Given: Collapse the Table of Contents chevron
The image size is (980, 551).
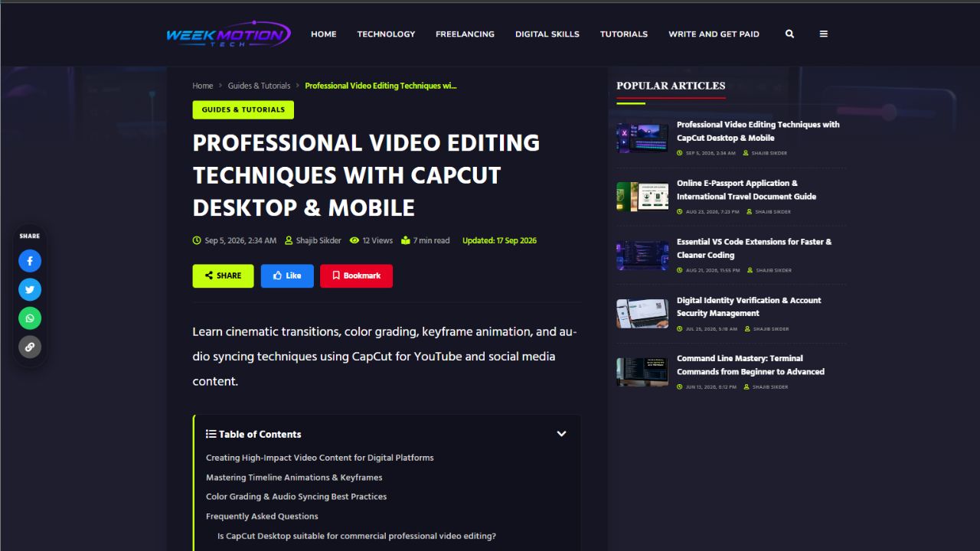Looking at the screenshot, I should [x=561, y=434].
